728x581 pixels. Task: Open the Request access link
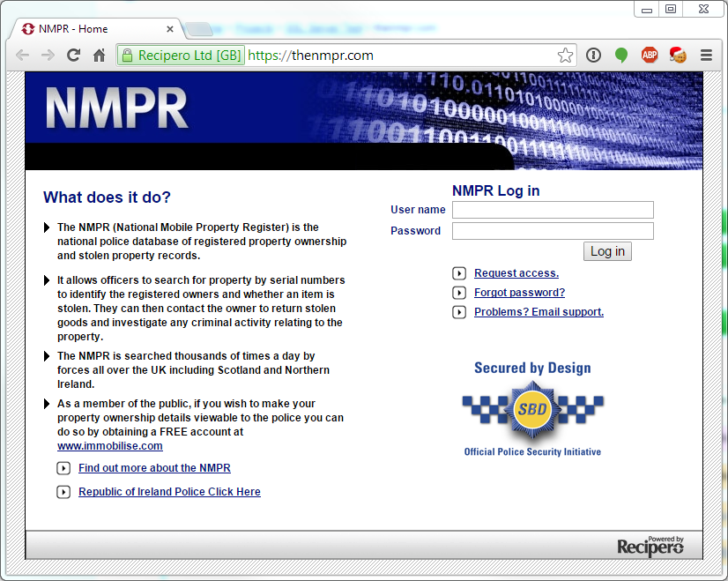516,273
